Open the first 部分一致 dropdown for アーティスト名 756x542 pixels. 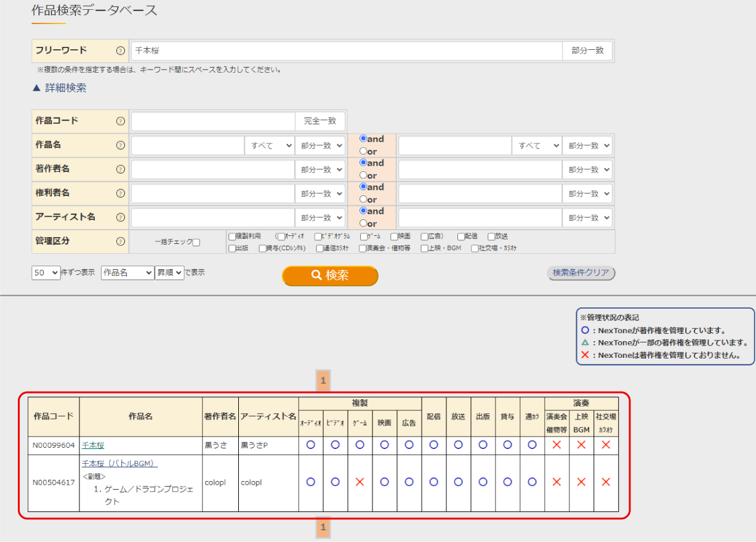[x=320, y=217]
